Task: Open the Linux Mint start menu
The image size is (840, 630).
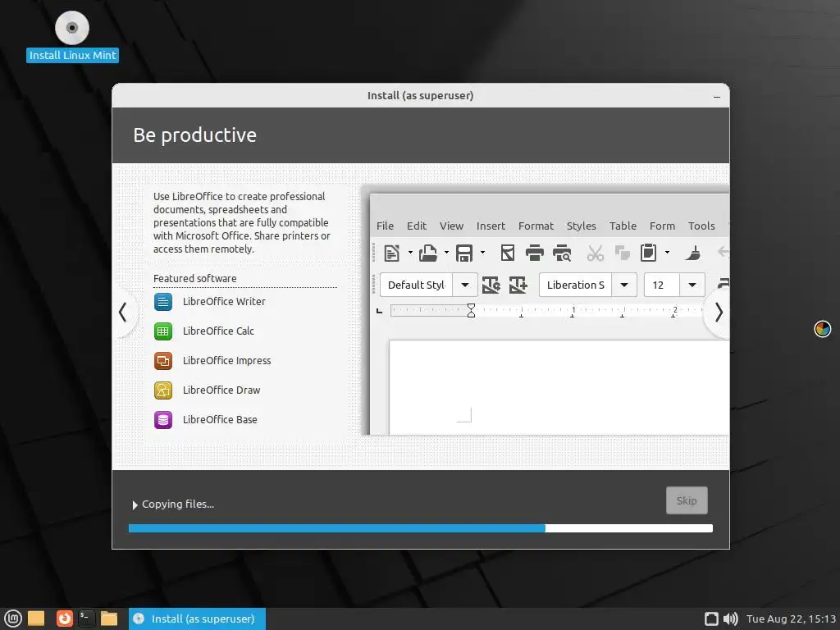Action: [13, 619]
